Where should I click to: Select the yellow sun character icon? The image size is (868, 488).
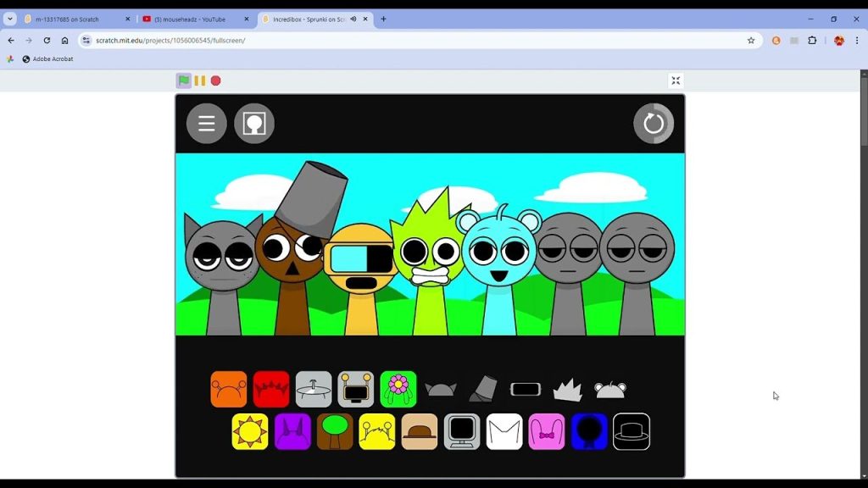pos(250,431)
